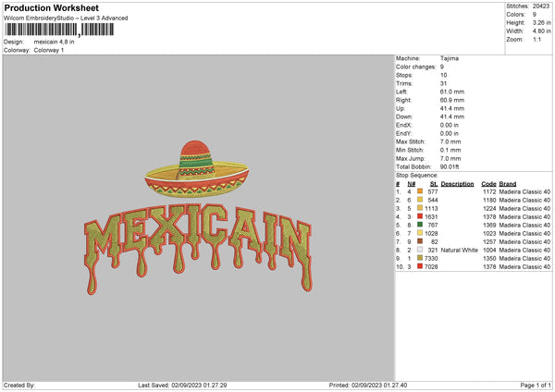Click the orange swatch for code 1172
This screenshot has height=392, width=555.
click(420, 191)
